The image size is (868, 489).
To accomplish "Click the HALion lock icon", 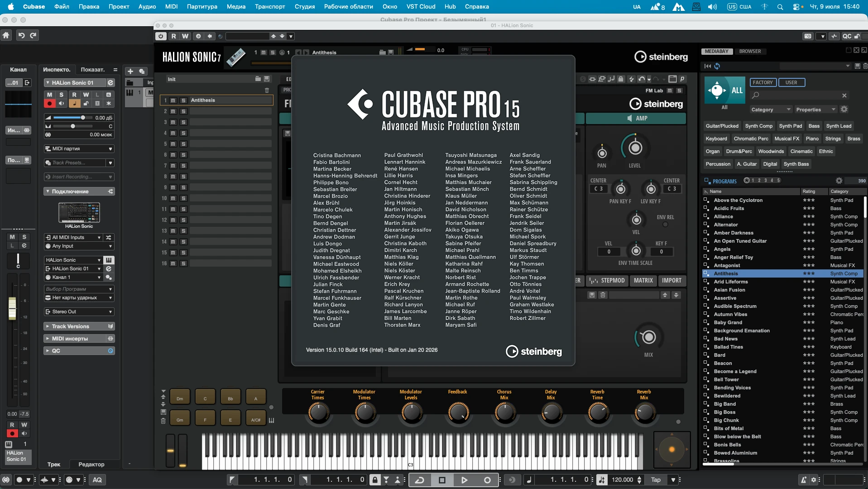I will (x=621, y=79).
